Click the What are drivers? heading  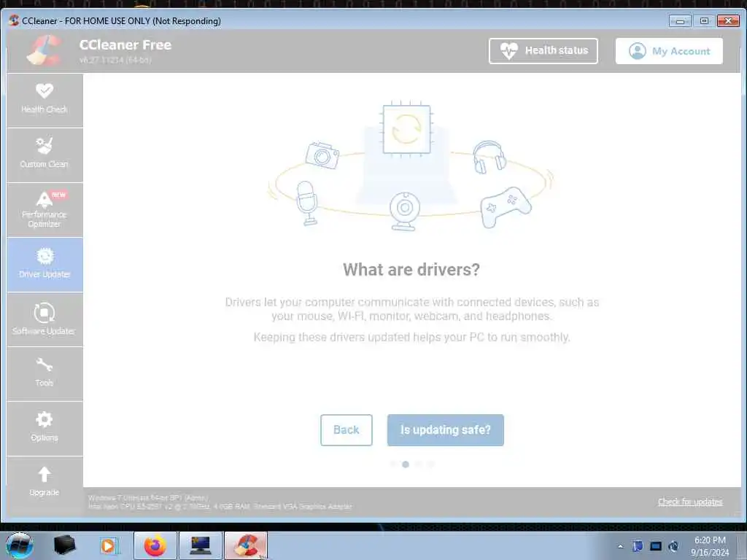pos(411,270)
